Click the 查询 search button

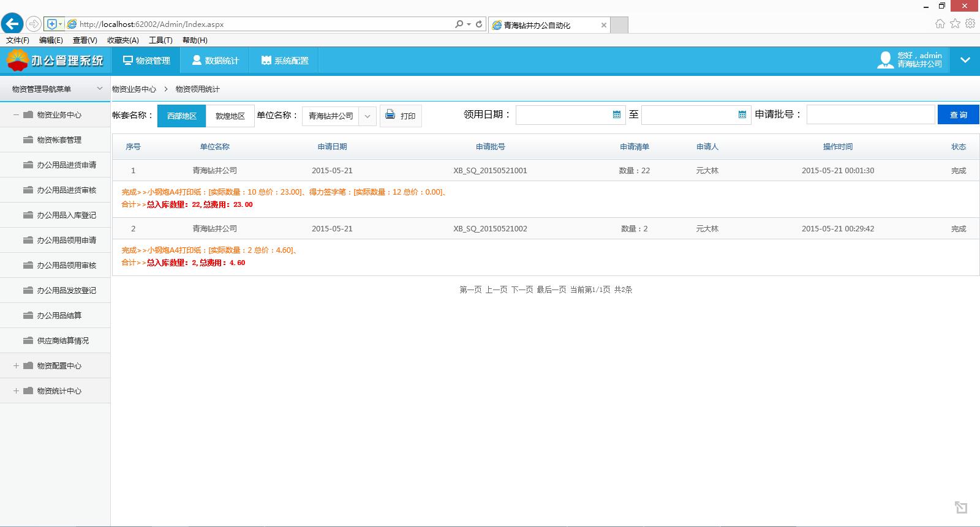click(x=958, y=114)
